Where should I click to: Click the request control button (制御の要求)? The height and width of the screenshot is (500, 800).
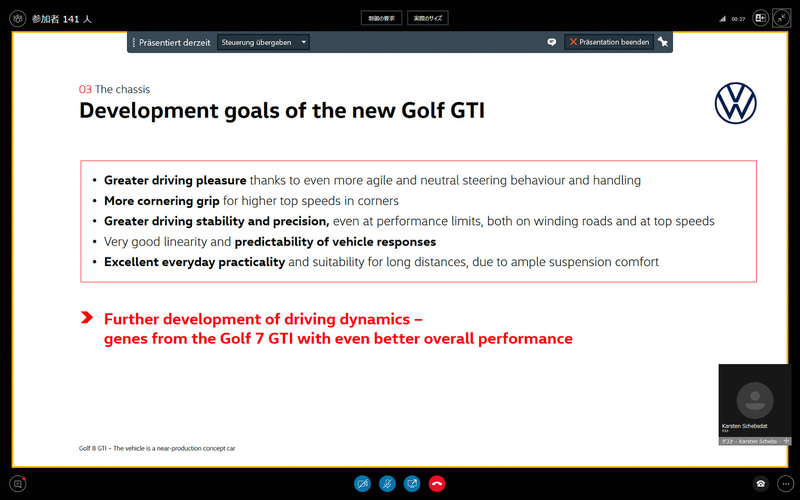382,18
